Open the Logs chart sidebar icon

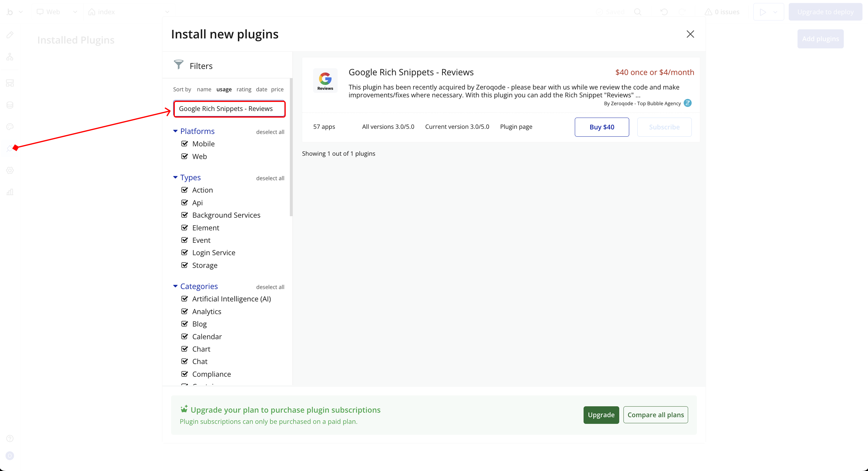(x=10, y=192)
